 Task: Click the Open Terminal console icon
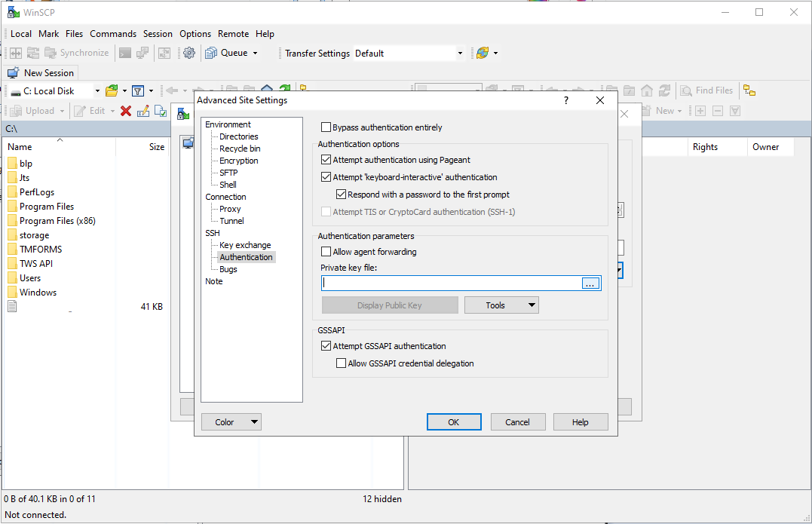click(x=125, y=53)
